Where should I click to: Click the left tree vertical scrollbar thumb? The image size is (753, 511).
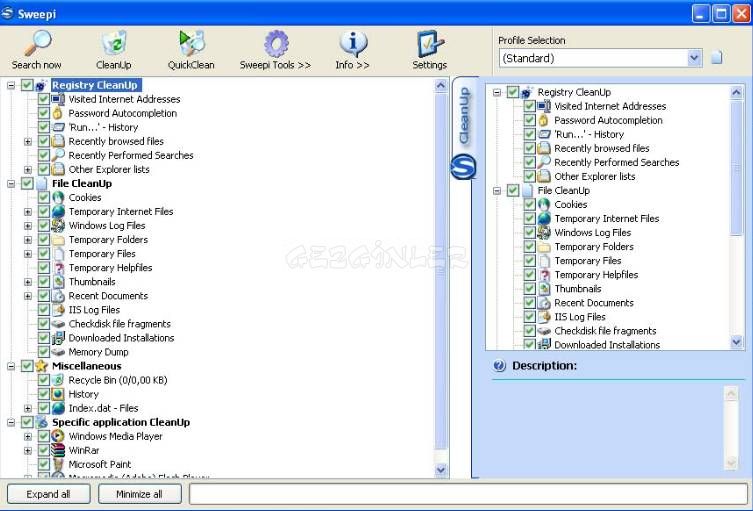click(441, 271)
